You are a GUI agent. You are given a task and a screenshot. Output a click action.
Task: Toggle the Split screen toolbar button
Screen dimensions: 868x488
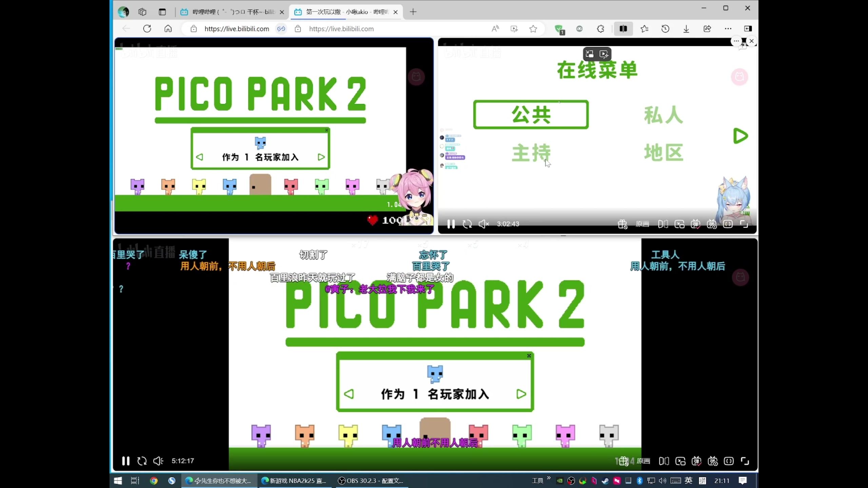623,29
